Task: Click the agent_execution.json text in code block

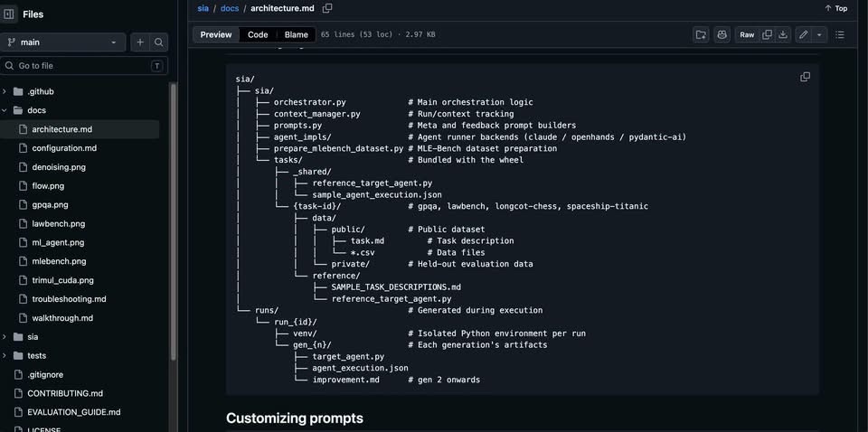Action: [x=360, y=368]
